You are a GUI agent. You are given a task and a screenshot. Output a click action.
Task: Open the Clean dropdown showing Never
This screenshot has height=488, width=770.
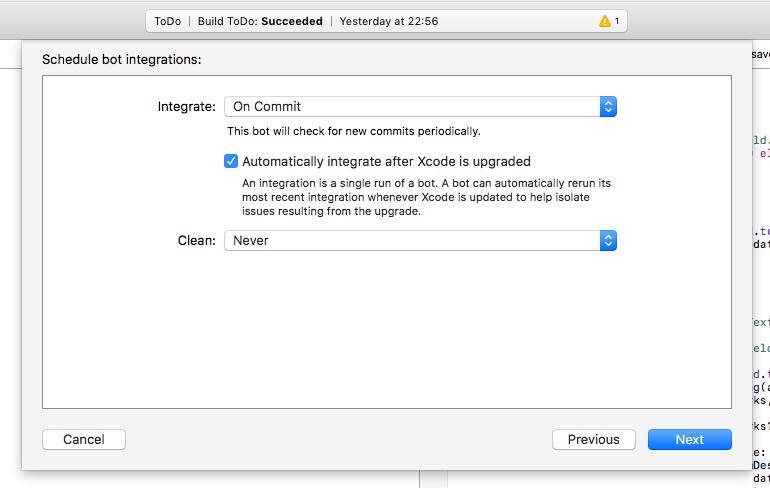tap(410, 240)
